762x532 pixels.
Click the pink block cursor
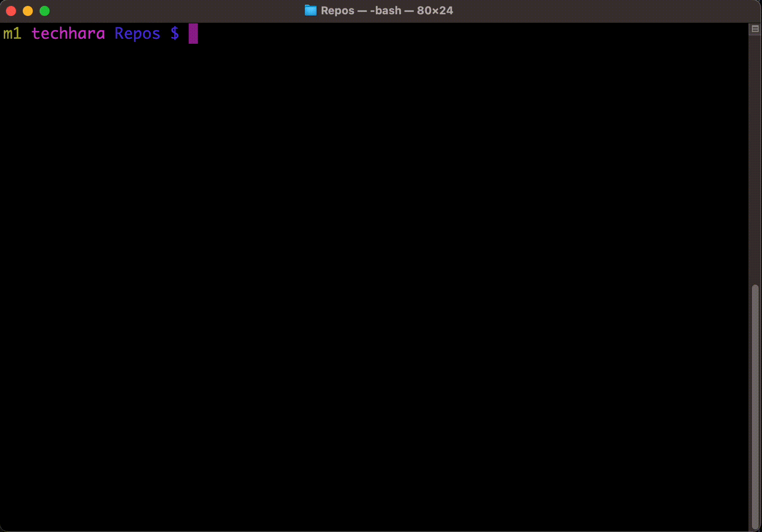click(193, 34)
